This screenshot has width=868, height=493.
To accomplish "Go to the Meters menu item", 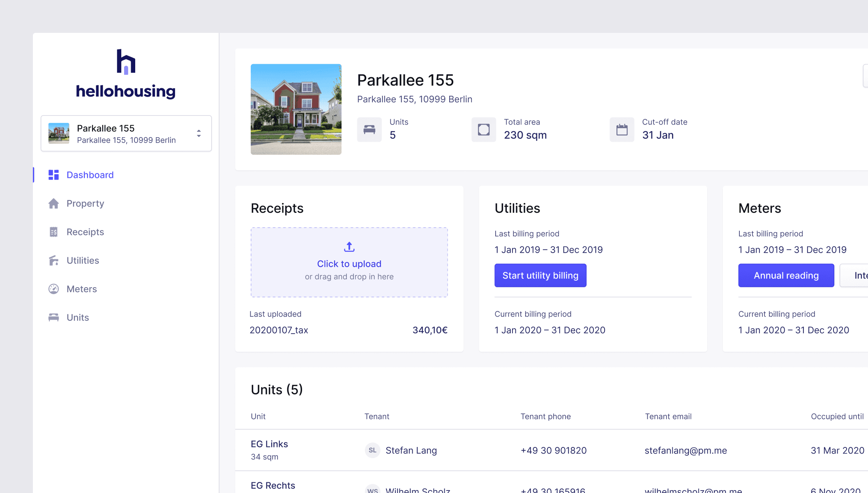I will coord(82,289).
